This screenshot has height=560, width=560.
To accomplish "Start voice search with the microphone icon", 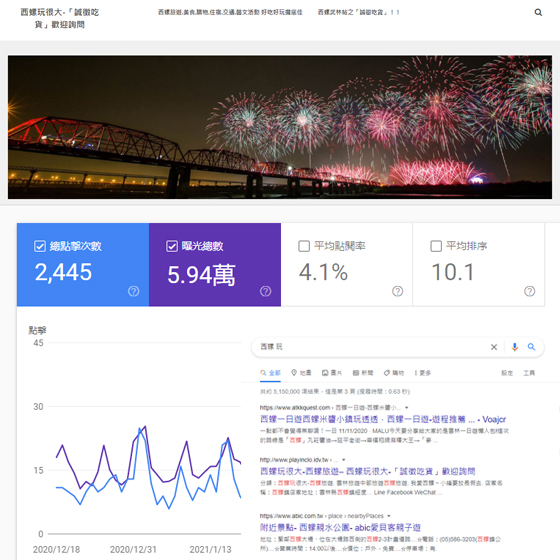I will coord(514,347).
